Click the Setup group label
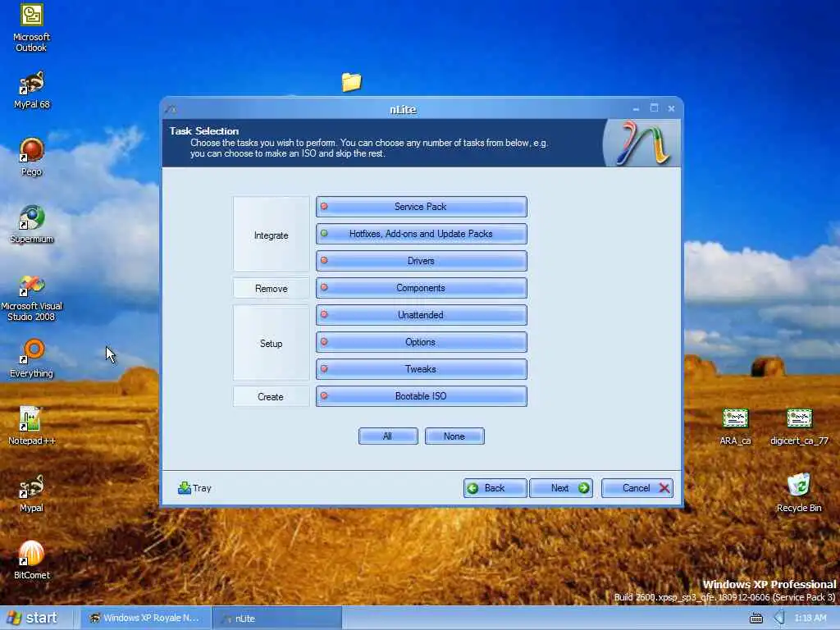840x630 pixels. [x=271, y=344]
